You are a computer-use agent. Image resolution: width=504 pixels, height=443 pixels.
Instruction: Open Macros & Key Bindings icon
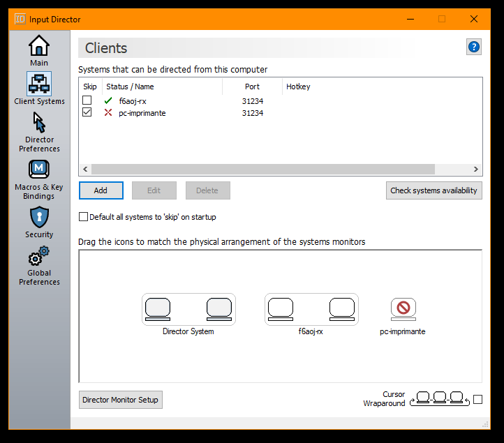point(39,169)
